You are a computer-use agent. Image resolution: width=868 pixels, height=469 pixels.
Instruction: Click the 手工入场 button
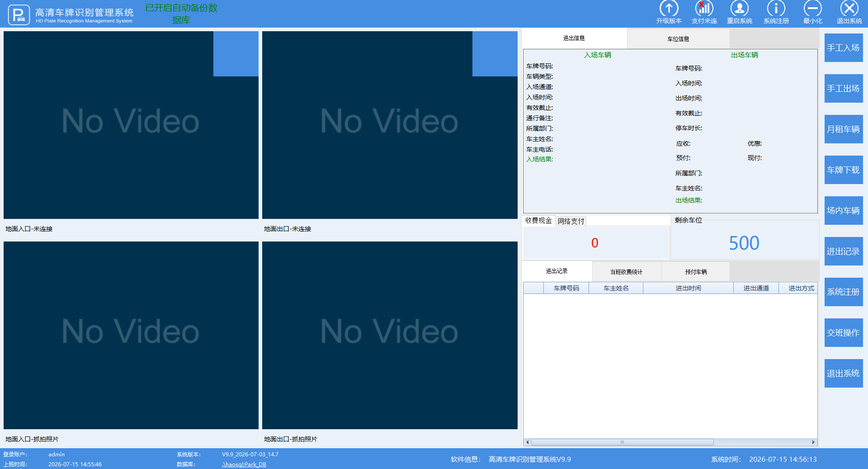pyautogui.click(x=844, y=47)
